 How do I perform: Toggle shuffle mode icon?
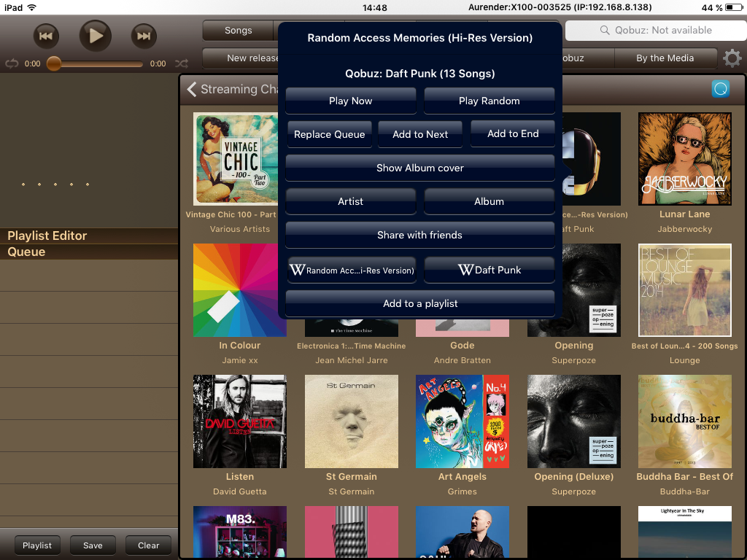pos(182,63)
